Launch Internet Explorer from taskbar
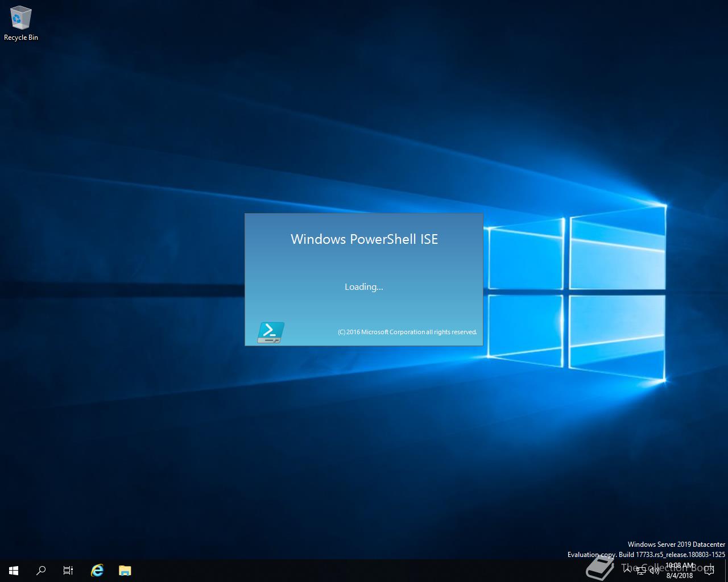Image resolution: width=728 pixels, height=582 pixels. [x=97, y=570]
